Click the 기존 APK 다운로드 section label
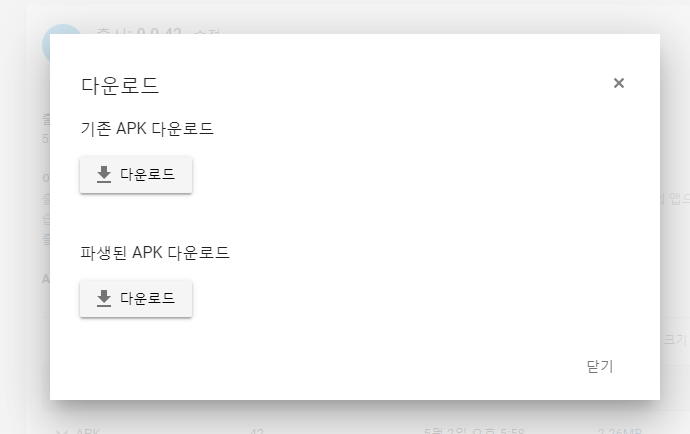This screenshot has height=434, width=690. click(x=147, y=129)
